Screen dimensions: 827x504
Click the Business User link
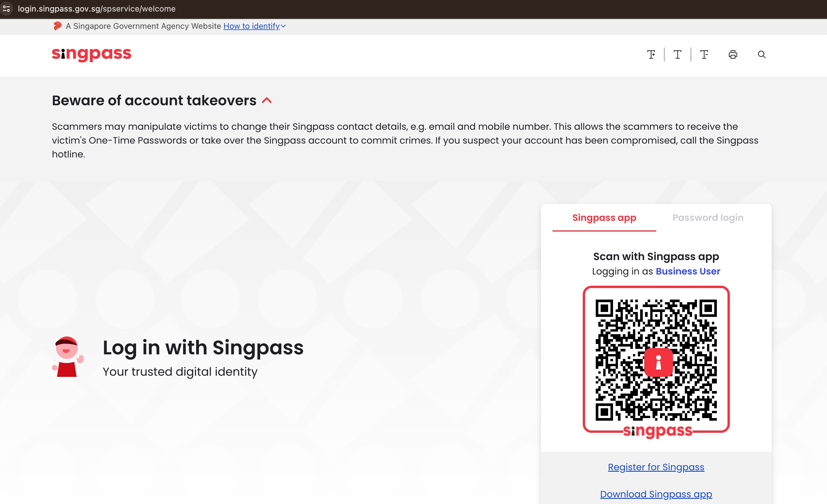(x=688, y=271)
